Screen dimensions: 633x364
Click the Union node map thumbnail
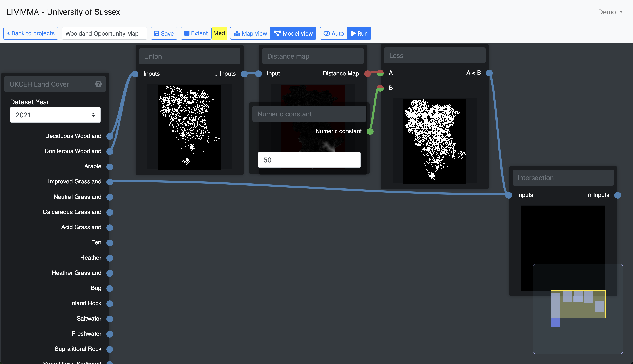tap(189, 127)
